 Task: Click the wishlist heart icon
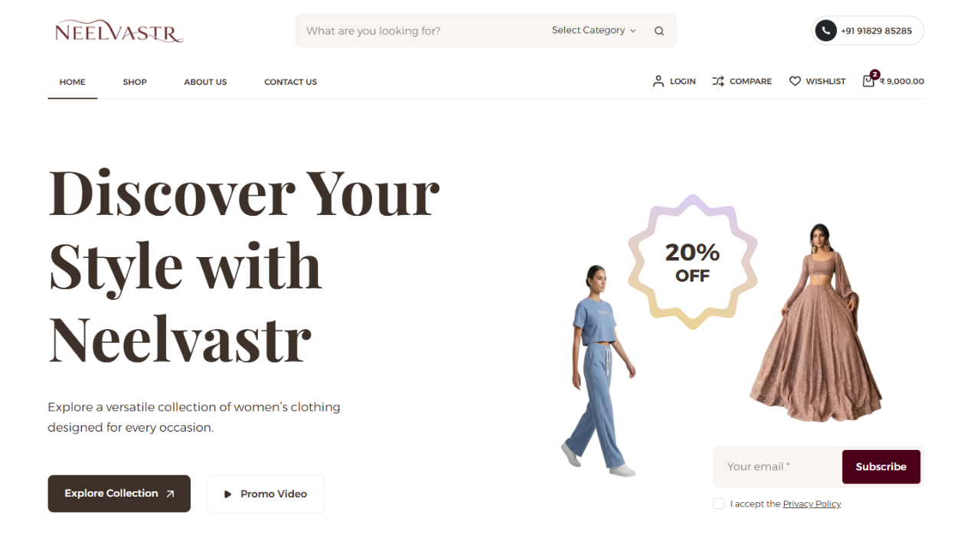coord(795,81)
